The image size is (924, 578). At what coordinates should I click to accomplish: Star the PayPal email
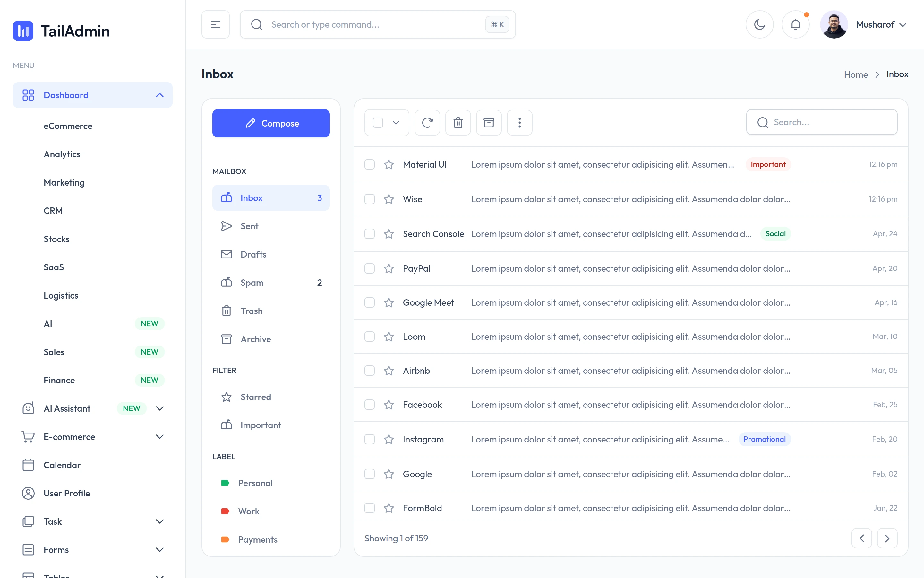(x=389, y=268)
